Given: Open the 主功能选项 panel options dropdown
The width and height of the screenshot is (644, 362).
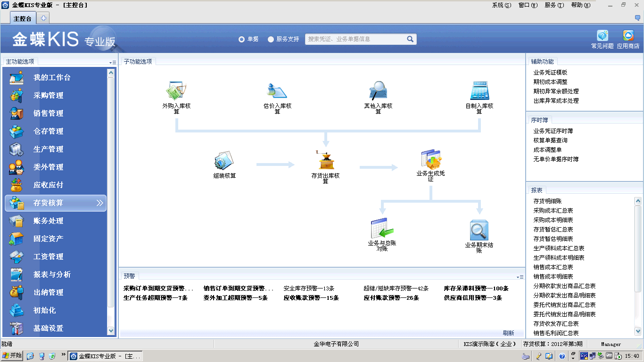Looking at the screenshot, I should point(113,62).
